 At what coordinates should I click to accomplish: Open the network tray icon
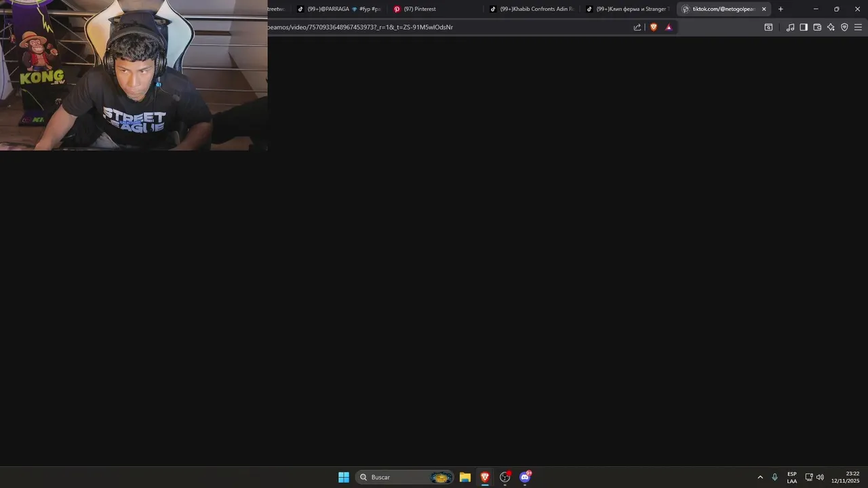click(x=809, y=477)
